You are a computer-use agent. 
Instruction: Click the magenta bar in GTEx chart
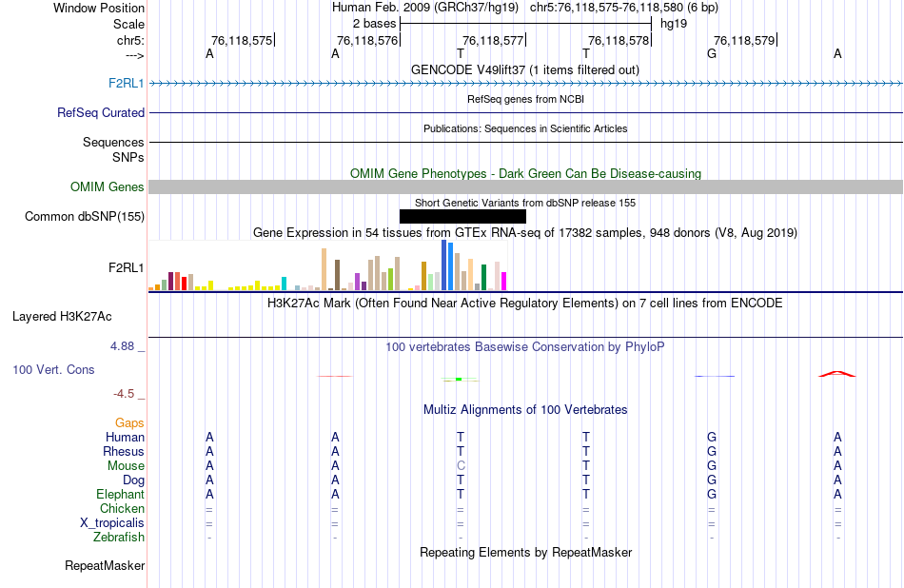pos(504,282)
